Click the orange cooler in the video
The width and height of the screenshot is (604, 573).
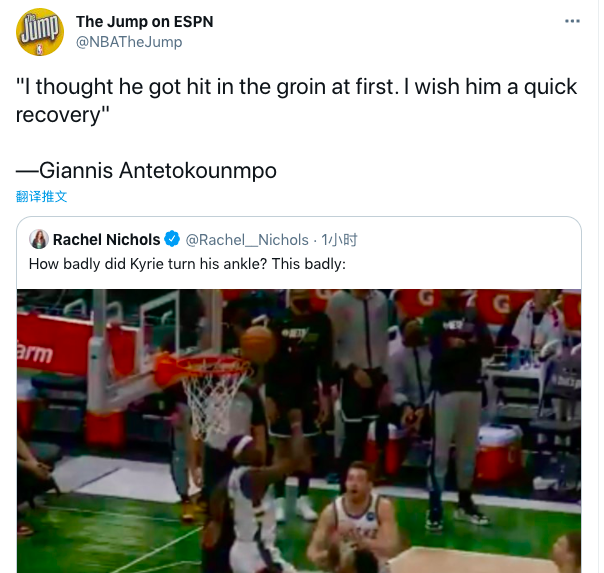point(498,453)
